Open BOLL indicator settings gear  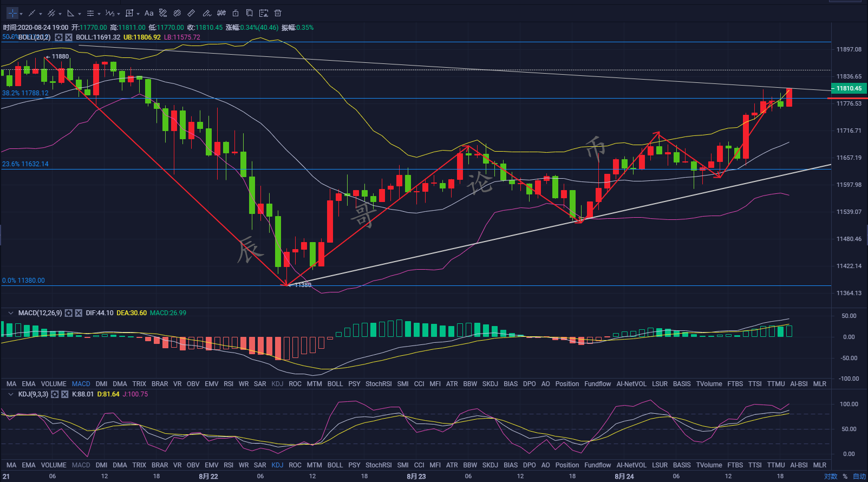click(58, 37)
